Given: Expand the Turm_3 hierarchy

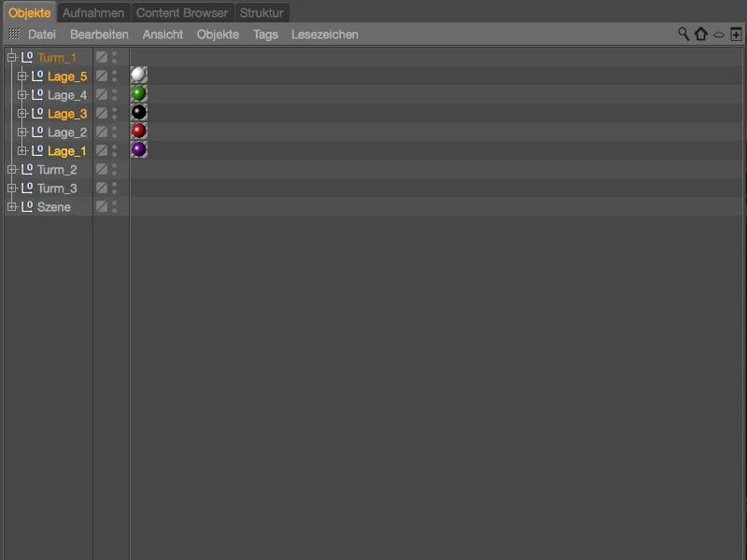Looking at the screenshot, I should pyautogui.click(x=12, y=189).
